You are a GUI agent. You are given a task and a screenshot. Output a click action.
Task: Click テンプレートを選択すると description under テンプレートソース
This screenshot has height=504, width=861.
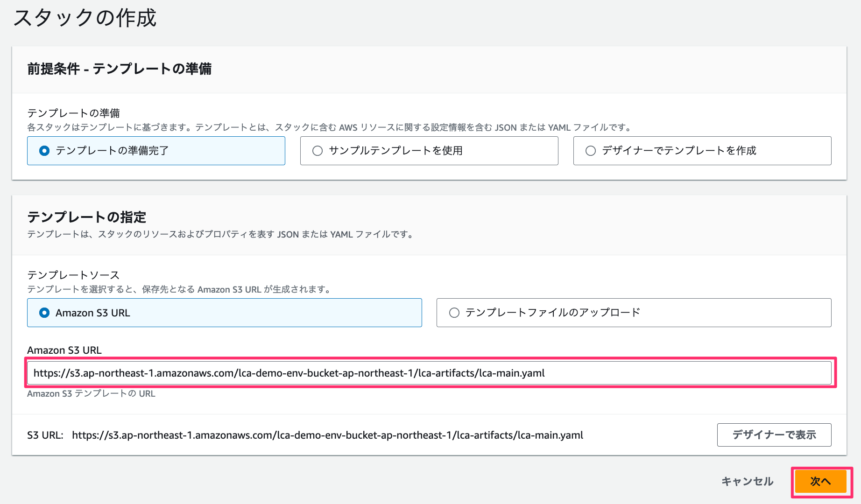pos(180,289)
